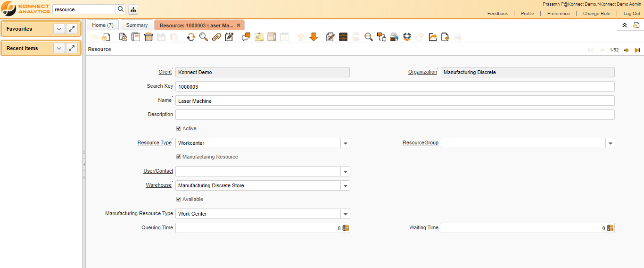The width and height of the screenshot is (644, 268).
Task: Switch to the Home (7) tab
Action: (102, 25)
